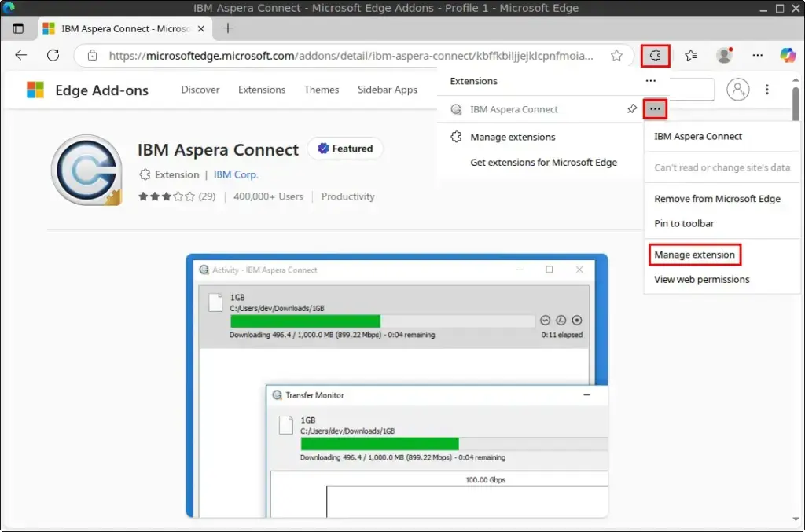Open the Themes nav item
805x532 pixels.
click(322, 90)
